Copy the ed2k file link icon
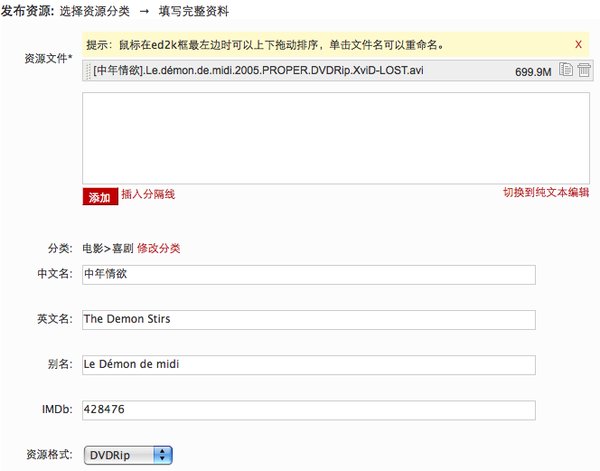This screenshot has height=471, width=600. (x=566, y=70)
